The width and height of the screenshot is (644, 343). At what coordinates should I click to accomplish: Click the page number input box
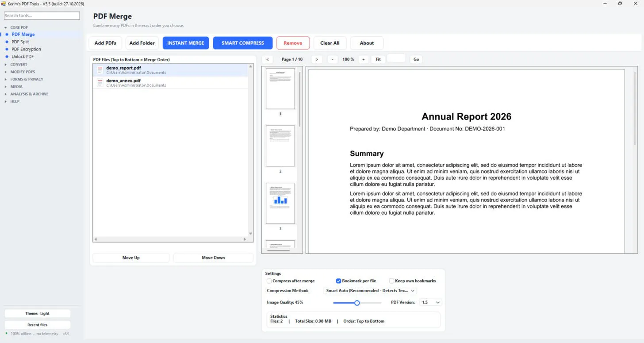(396, 58)
